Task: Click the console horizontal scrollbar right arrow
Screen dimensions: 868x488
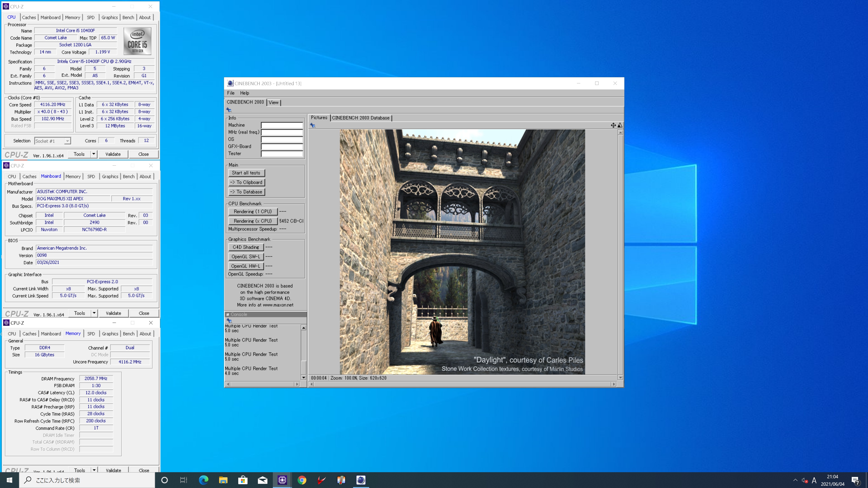Action: (x=297, y=384)
